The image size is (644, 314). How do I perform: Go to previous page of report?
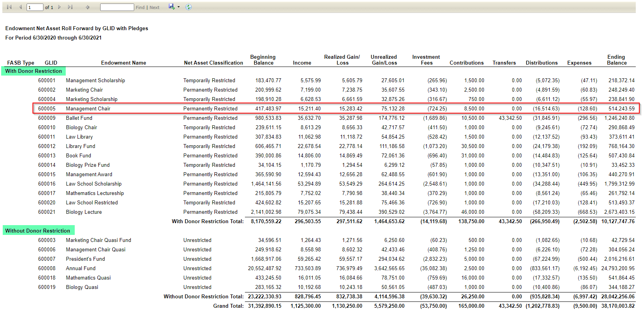click(x=20, y=7)
